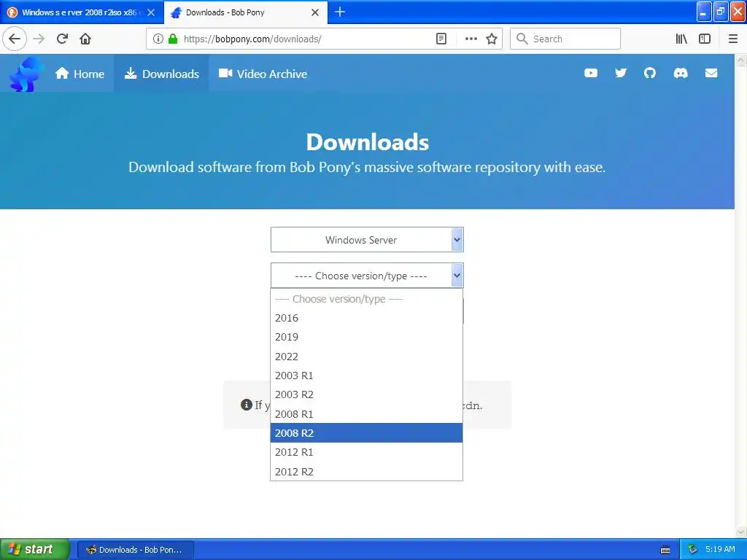Open Bob Pony GitHub icon
747x560 pixels.
pos(650,73)
